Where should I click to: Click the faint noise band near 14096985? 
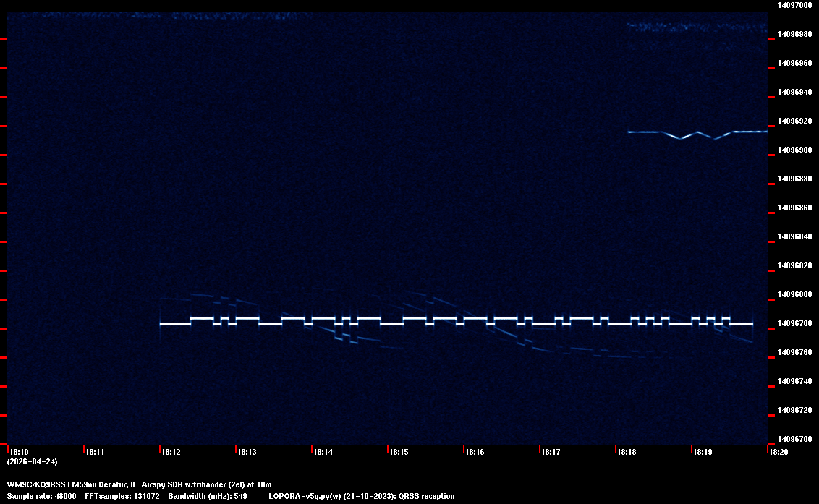coord(696,27)
